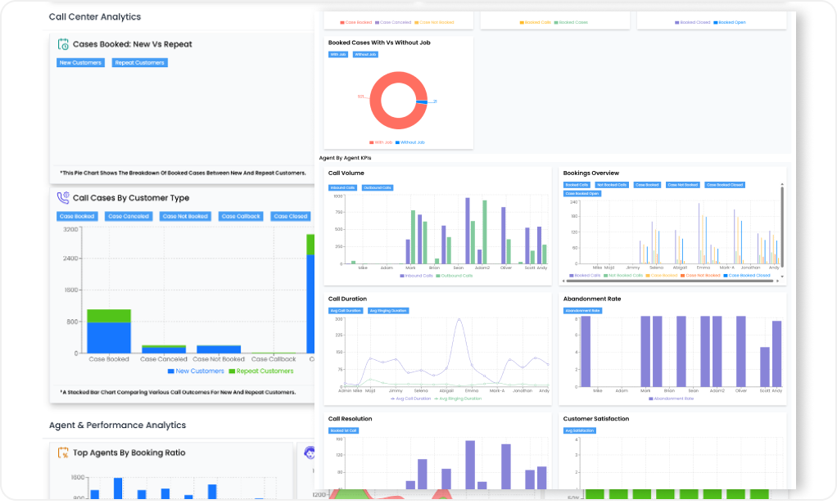Click the Outbound Calls pill in Call Volume panel
Image resolution: width=837 pixels, height=504 pixels.
click(378, 187)
